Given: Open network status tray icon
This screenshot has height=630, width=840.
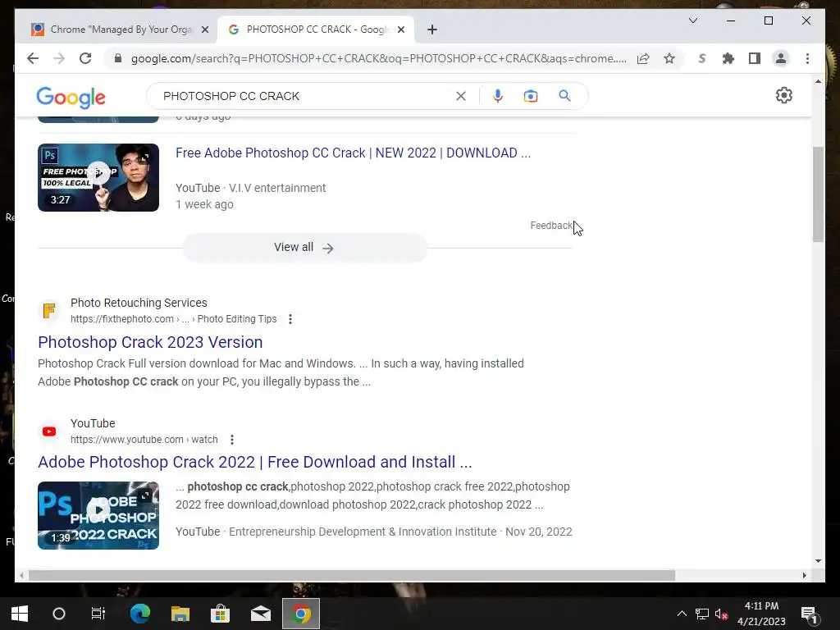Looking at the screenshot, I should [x=702, y=614].
